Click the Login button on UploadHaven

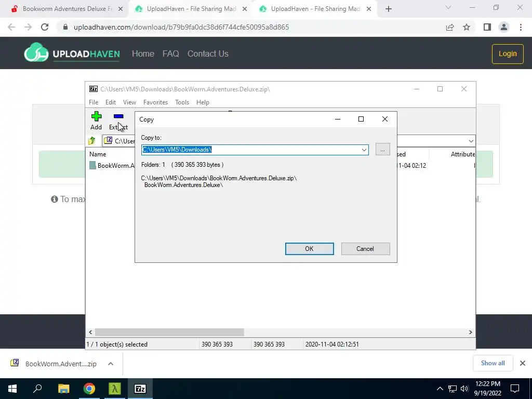click(x=508, y=54)
